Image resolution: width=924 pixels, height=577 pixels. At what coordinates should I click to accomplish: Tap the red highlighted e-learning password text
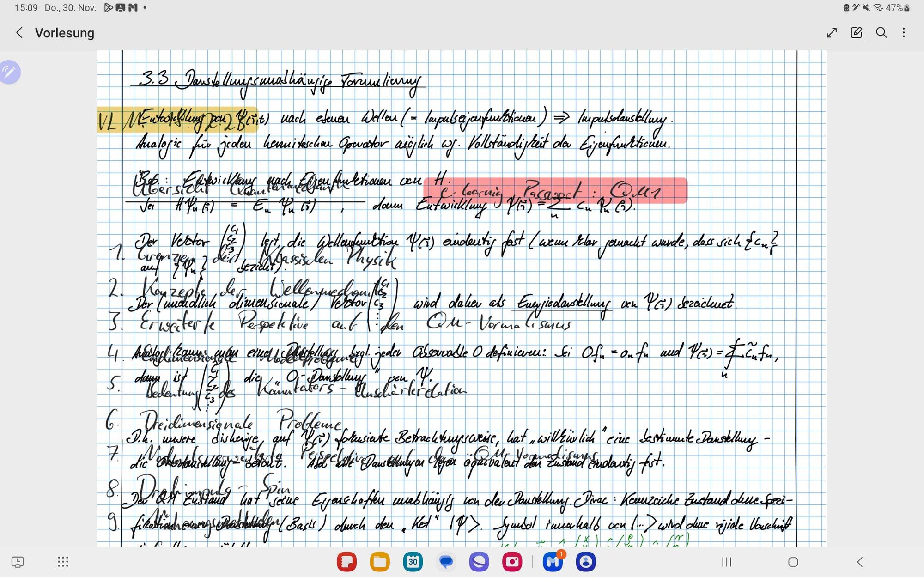coord(554,190)
